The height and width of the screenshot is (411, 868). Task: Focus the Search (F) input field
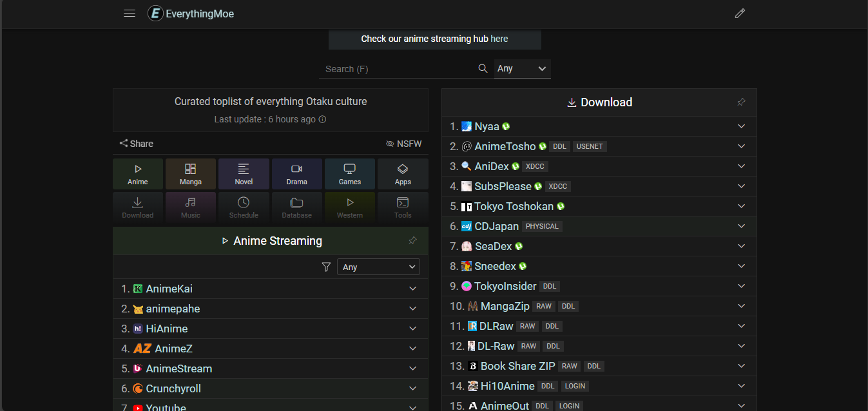(x=398, y=68)
